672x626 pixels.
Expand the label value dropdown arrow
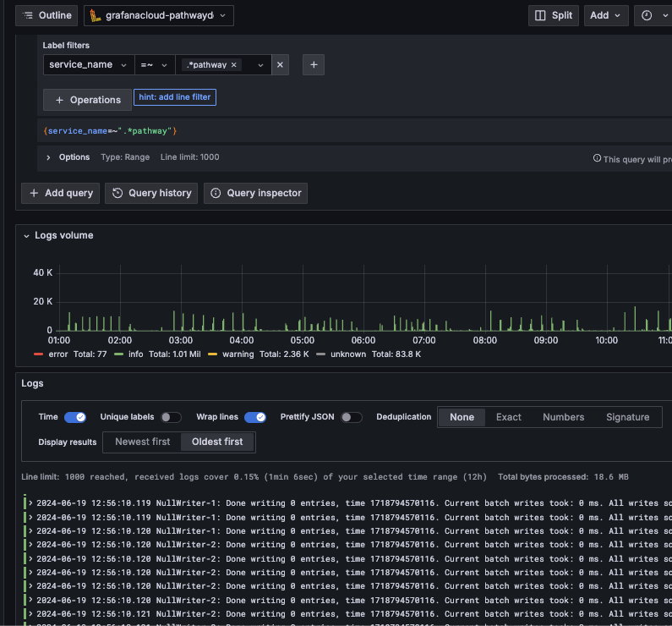260,65
